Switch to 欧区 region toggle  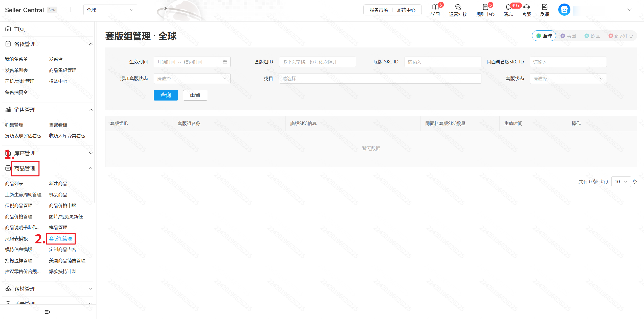click(592, 36)
